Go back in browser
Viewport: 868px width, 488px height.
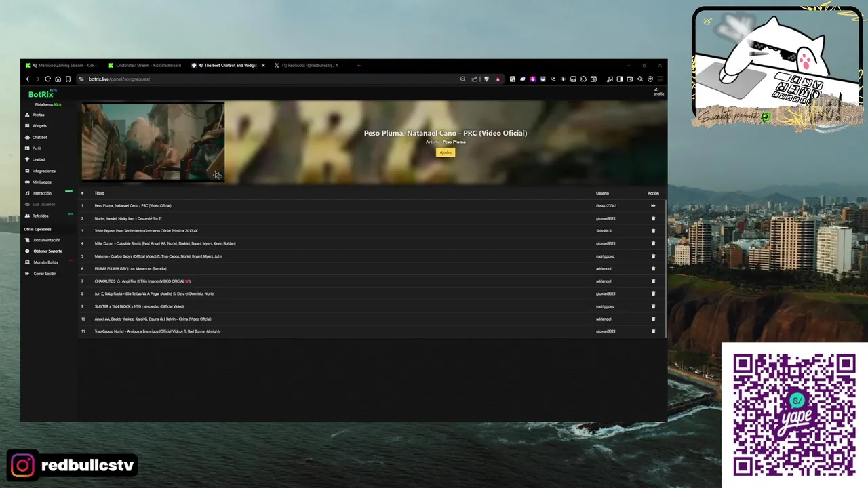[x=28, y=79]
